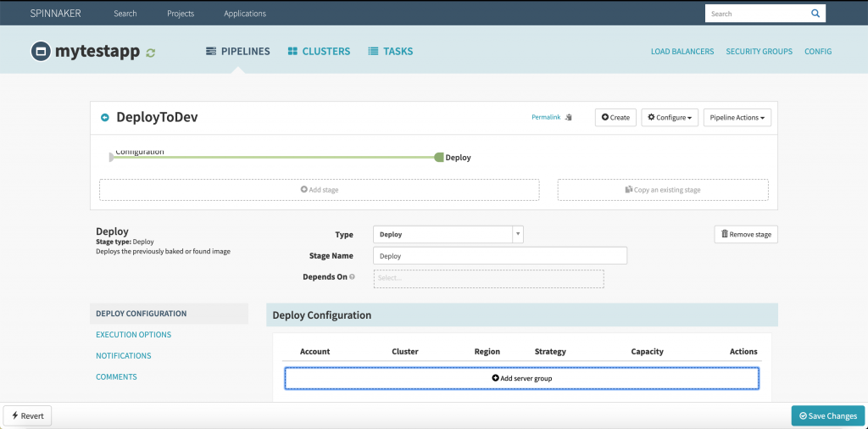
Task: Click the refresh icon beside mytestapp
Action: tap(151, 53)
